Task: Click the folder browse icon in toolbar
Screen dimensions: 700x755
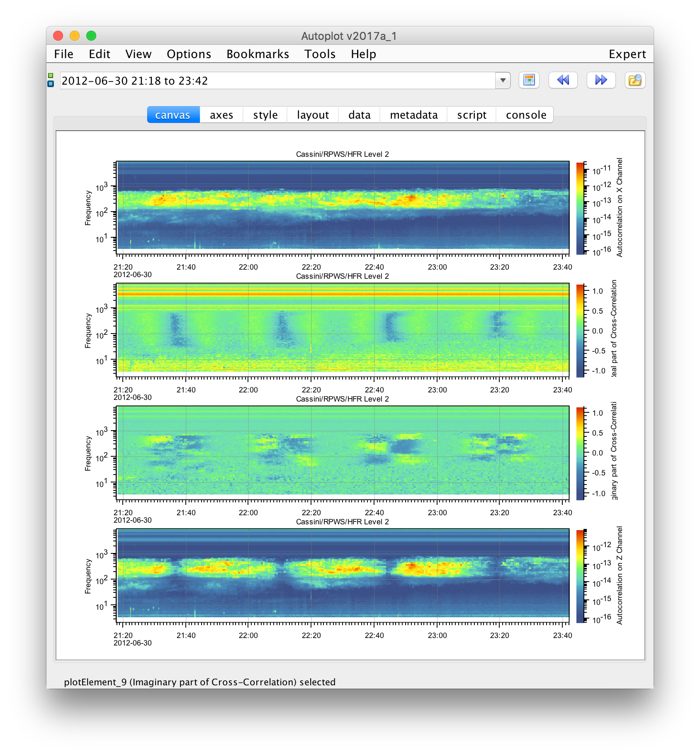Action: pyautogui.click(x=635, y=80)
